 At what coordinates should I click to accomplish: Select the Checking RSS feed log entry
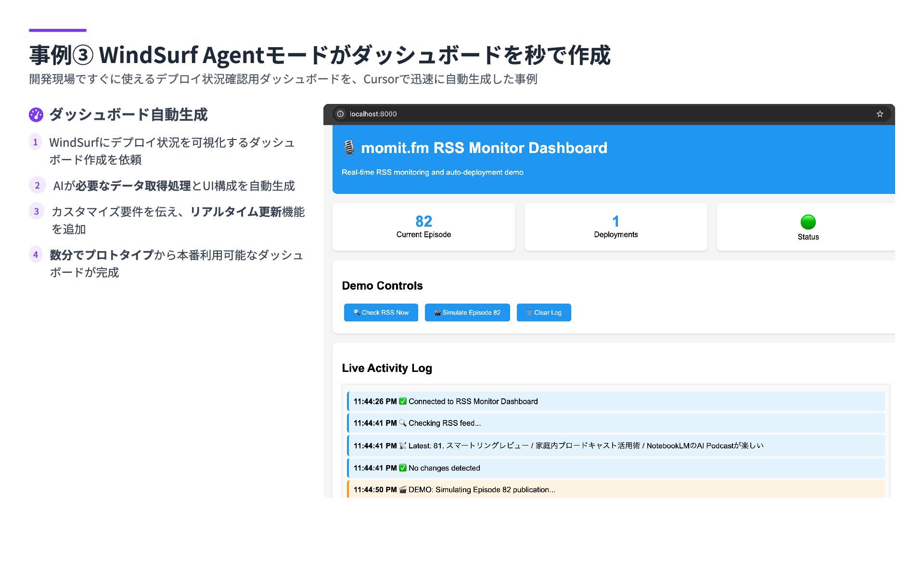pos(616,423)
